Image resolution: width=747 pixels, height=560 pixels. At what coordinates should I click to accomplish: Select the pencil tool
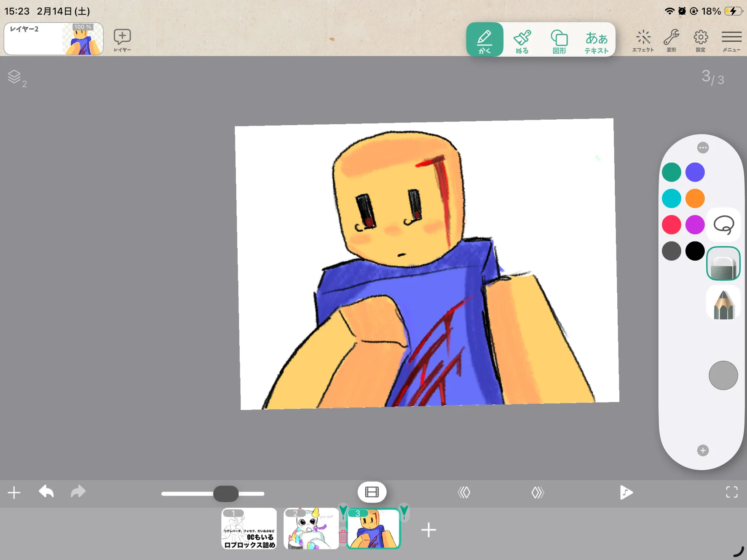[x=723, y=303]
